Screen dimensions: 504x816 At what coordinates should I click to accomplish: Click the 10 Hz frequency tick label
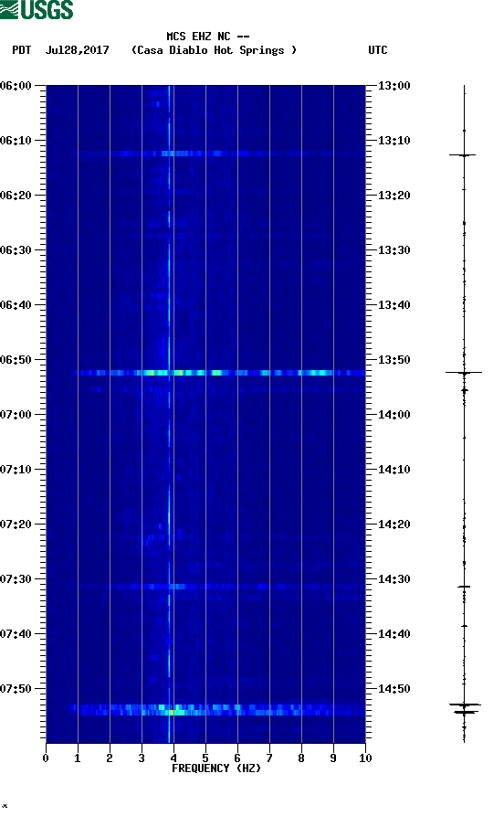(x=365, y=758)
